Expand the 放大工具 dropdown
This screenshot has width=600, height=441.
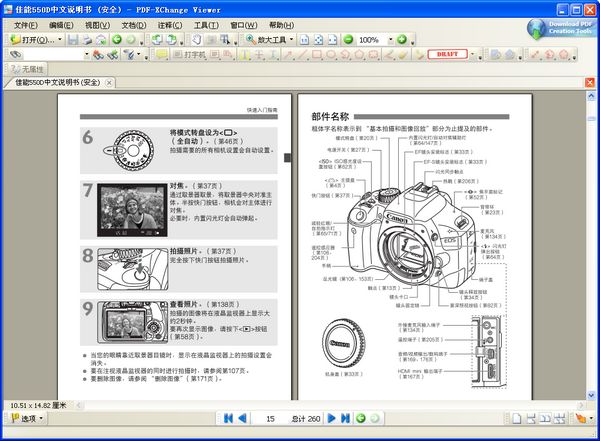click(x=292, y=39)
